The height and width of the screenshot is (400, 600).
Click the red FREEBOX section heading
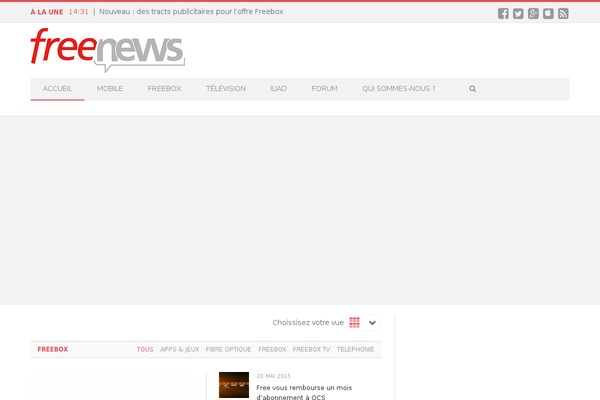pos(53,349)
